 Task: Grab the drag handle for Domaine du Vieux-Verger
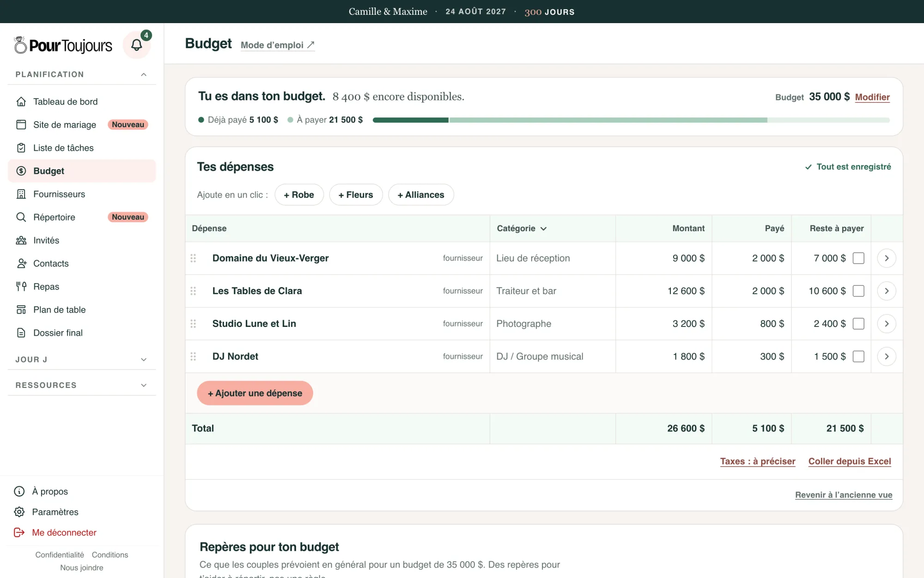[x=193, y=258]
